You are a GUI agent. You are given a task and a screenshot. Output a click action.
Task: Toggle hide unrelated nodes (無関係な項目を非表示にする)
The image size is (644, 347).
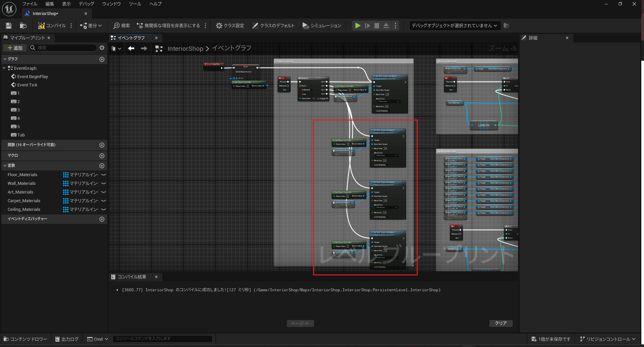click(168, 26)
